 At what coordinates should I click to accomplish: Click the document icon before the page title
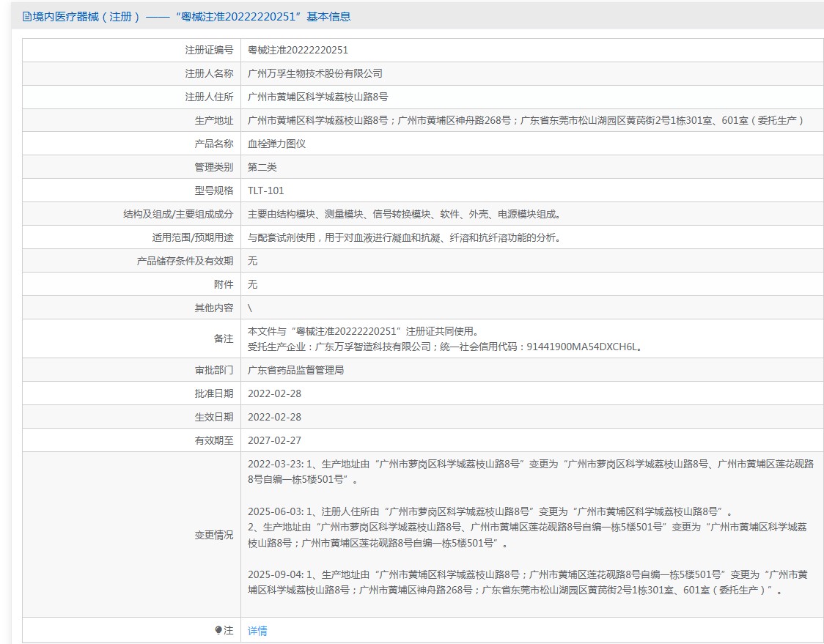27,17
